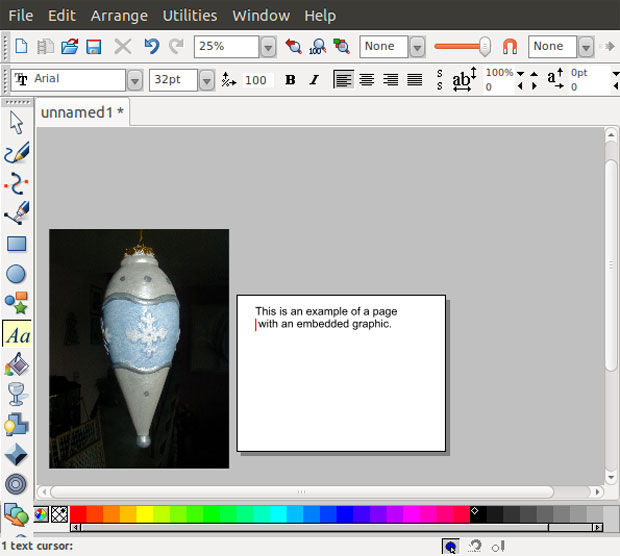620x556 pixels.
Task: Select the Fill tool
Action: coord(17,364)
